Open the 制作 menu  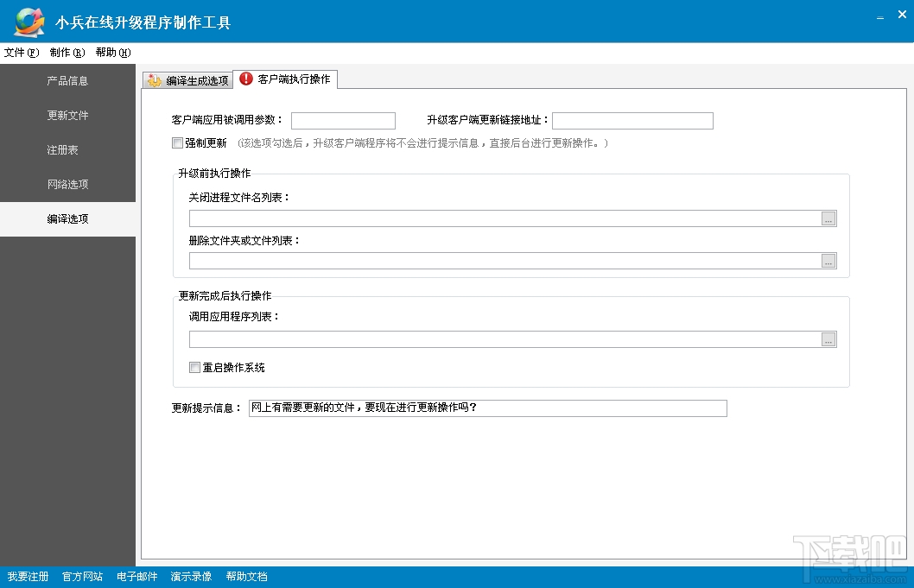pos(61,52)
